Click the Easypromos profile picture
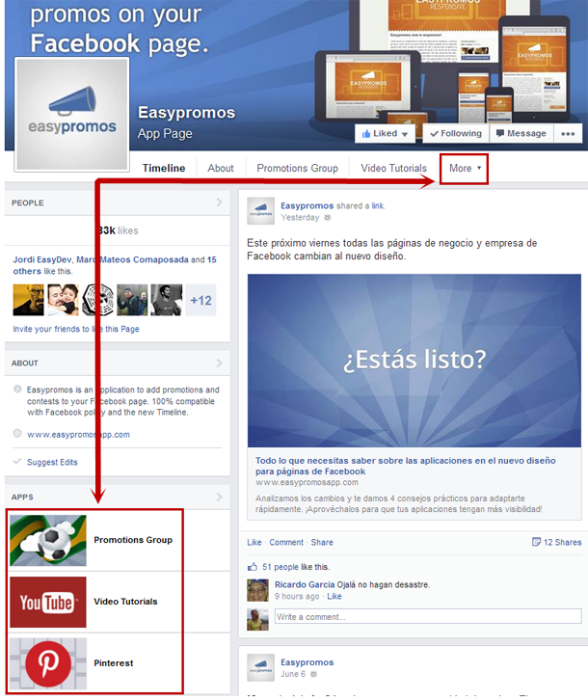This screenshot has height=700, width=588. click(72, 114)
